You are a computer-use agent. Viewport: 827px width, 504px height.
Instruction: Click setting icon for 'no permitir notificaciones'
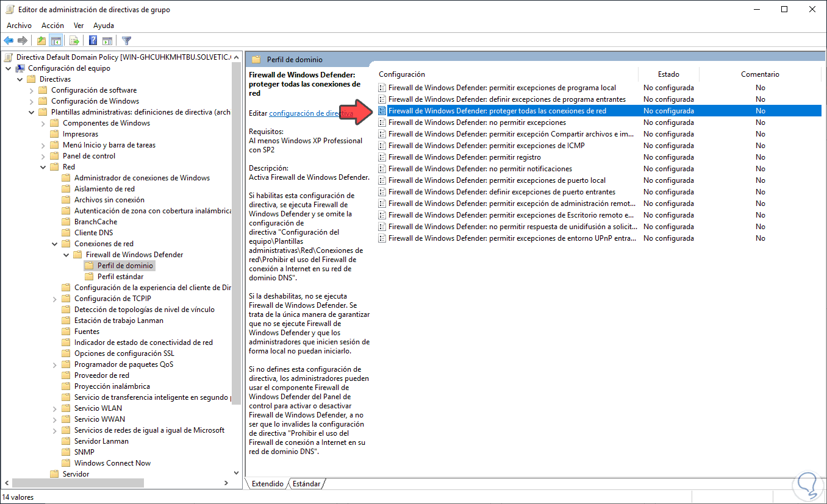[x=382, y=169]
